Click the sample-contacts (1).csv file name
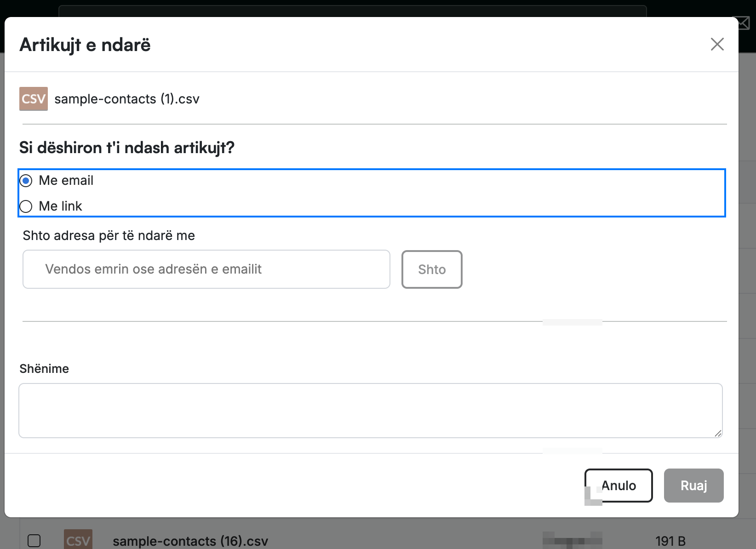Image resolution: width=756 pixels, height=549 pixels. (127, 99)
